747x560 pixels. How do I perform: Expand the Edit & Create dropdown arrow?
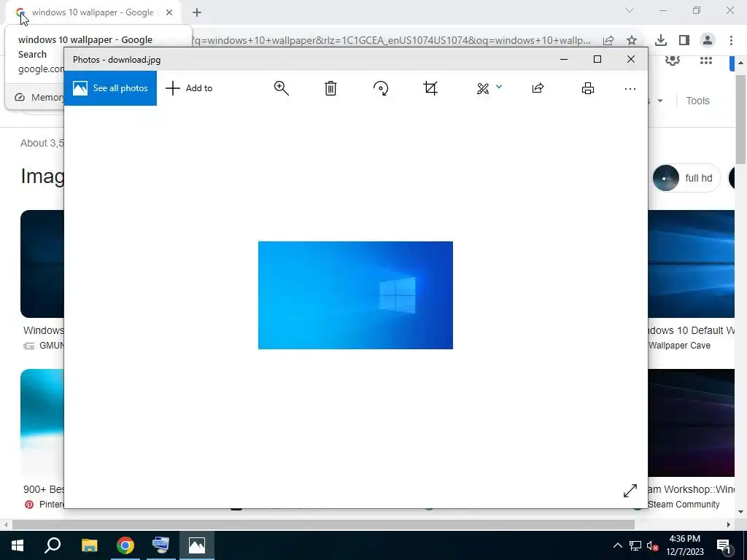click(499, 87)
